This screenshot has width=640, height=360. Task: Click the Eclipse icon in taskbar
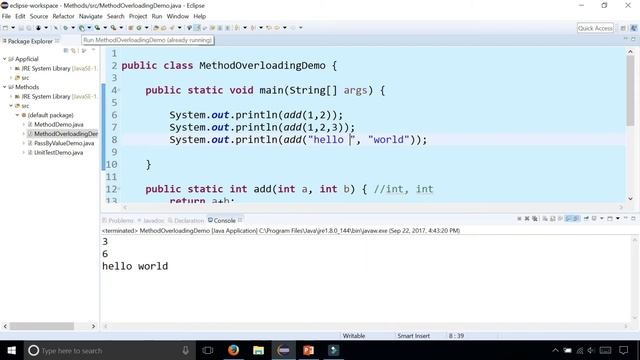tap(283, 350)
